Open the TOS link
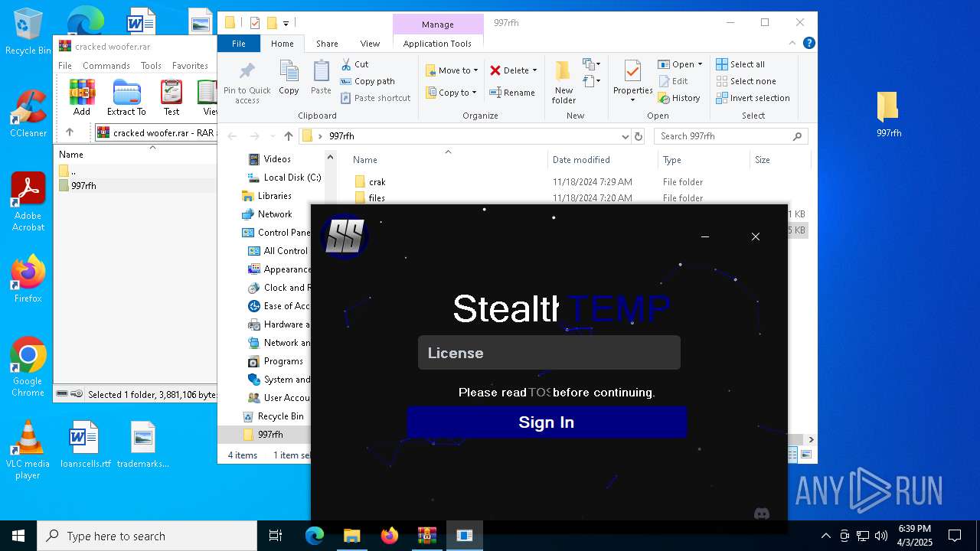The width and height of the screenshot is (980, 551). click(x=539, y=393)
